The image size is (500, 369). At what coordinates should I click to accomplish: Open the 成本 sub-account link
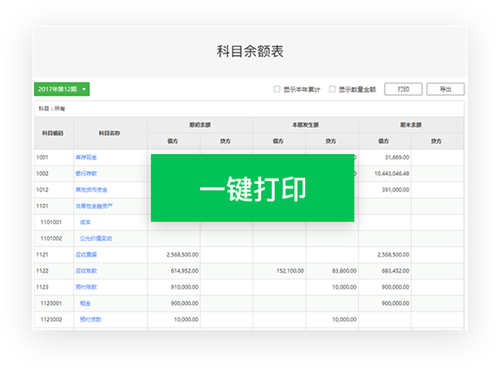(x=85, y=222)
